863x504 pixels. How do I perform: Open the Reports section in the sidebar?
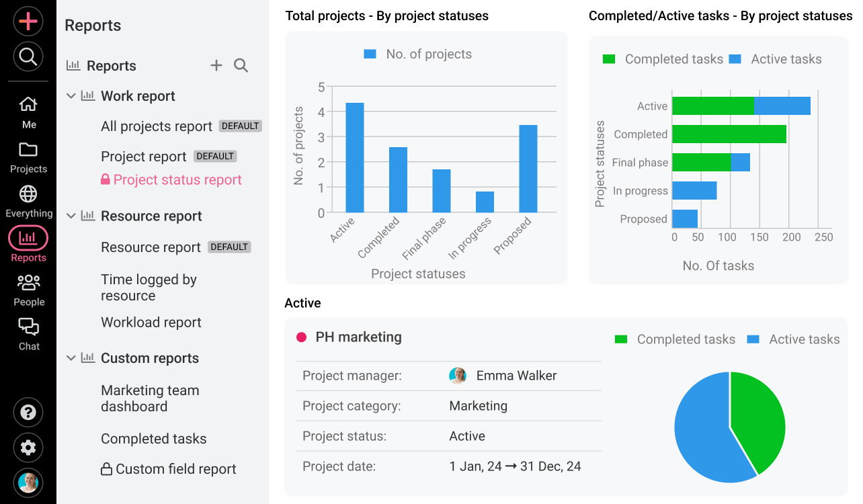coord(28,243)
